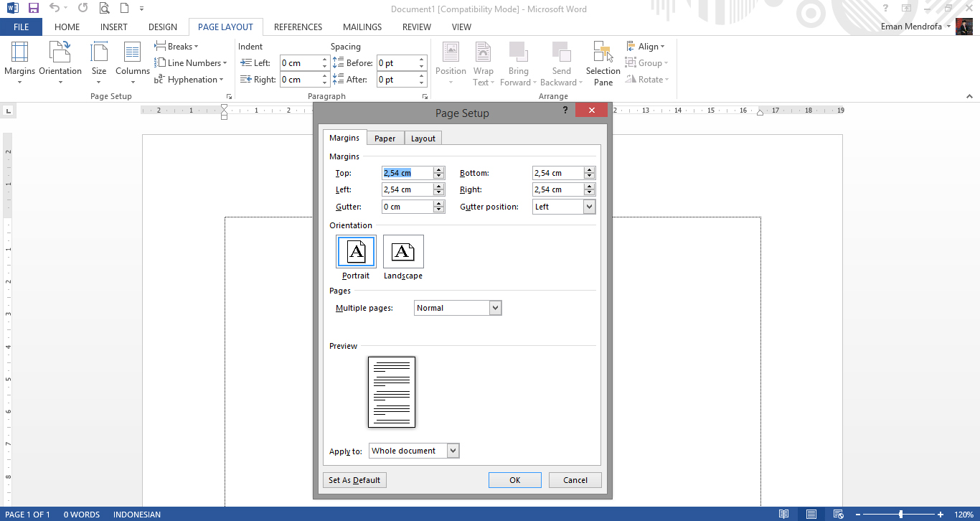Image resolution: width=980 pixels, height=521 pixels.
Task: Open the Apply to dropdown
Action: point(453,450)
